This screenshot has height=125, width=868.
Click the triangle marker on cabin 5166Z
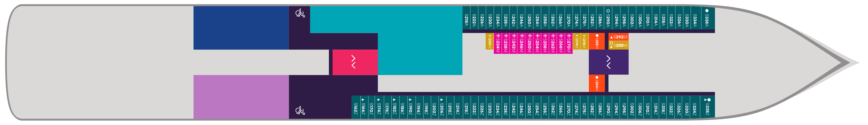pyautogui.click(x=363, y=100)
